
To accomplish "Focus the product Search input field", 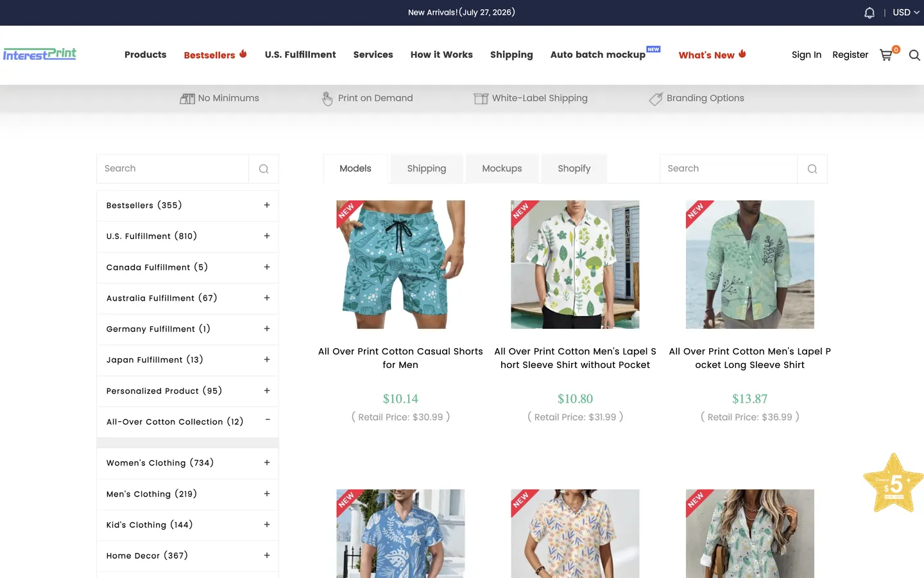I will click(x=728, y=168).
